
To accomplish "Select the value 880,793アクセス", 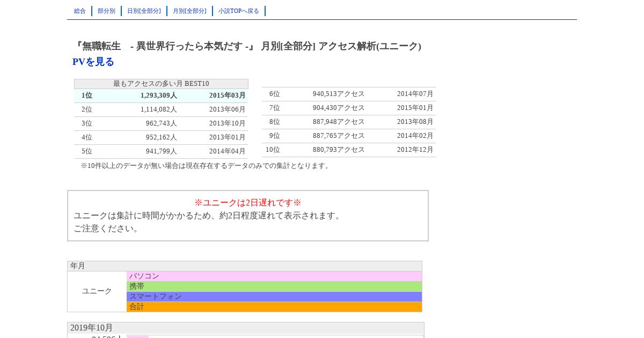I will coord(339,150).
